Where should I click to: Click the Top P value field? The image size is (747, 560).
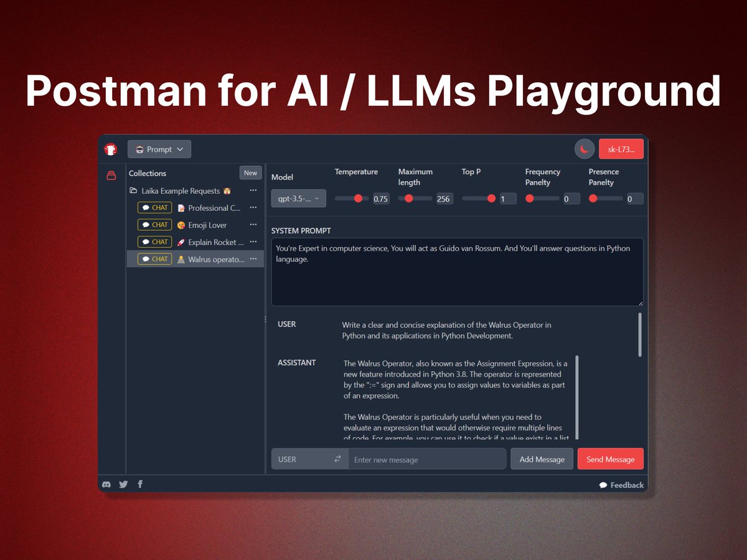coord(508,199)
